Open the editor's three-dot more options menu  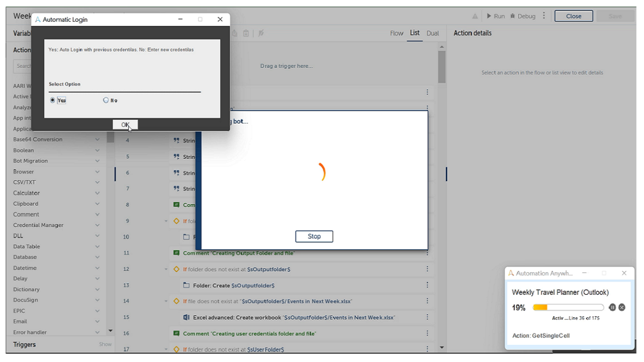[544, 16]
